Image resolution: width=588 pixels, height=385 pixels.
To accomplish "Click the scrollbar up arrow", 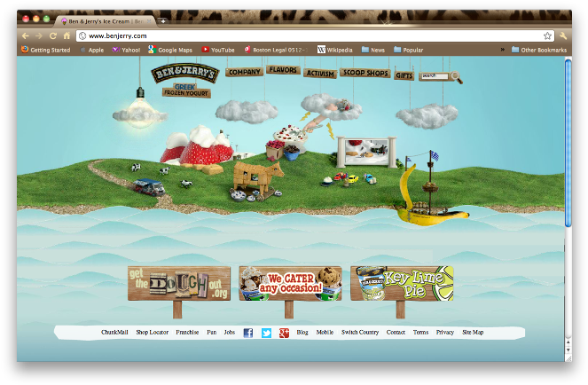I will pos(568,342).
